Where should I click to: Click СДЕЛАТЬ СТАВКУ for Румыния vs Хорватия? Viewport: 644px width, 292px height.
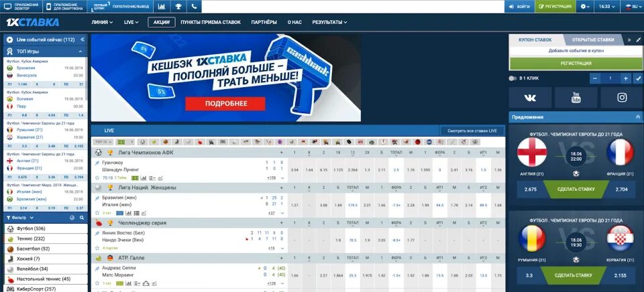tap(574, 275)
